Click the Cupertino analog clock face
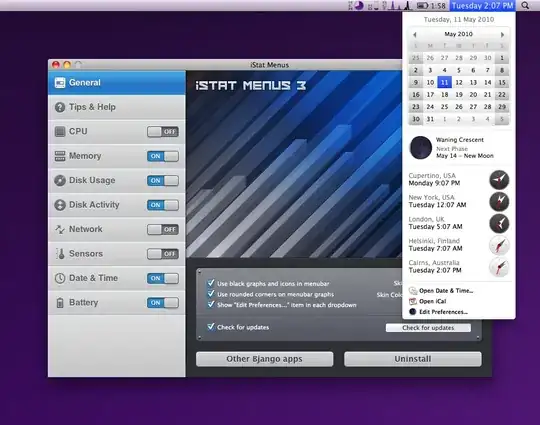This screenshot has width=540, height=425. (499, 180)
